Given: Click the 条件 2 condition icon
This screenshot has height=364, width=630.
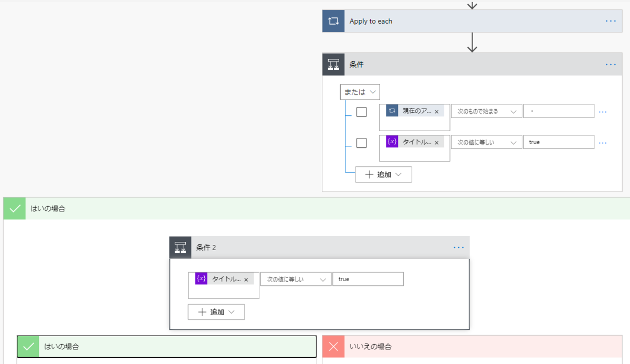Looking at the screenshot, I should pyautogui.click(x=180, y=247).
